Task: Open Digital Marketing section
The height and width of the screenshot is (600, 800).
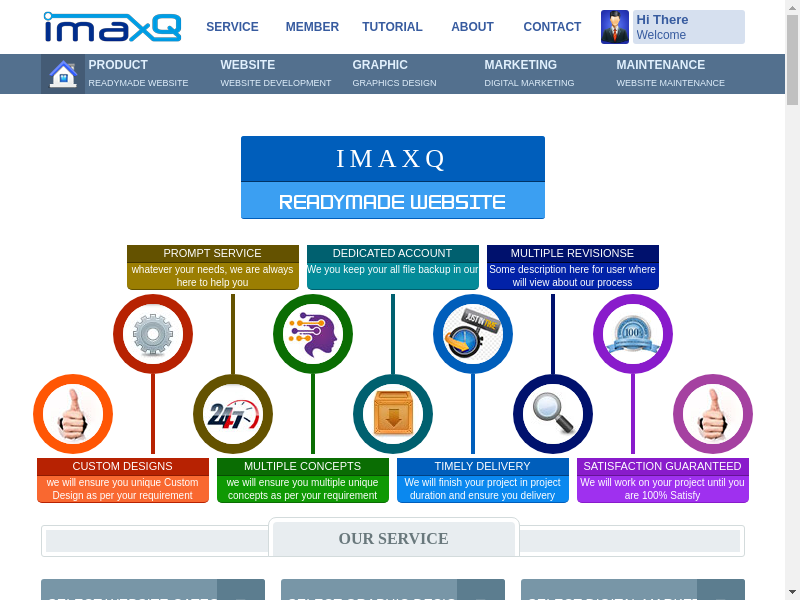Action: tap(529, 74)
